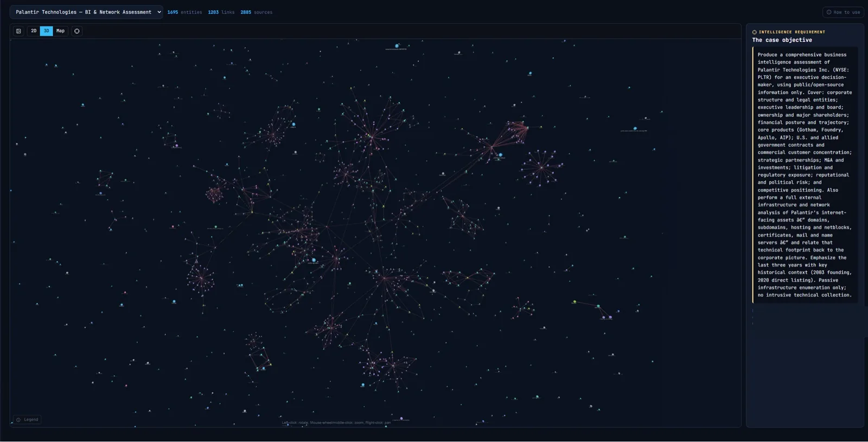The image size is (868, 442).
Task: Select the 3D view tab
Action: 46,31
